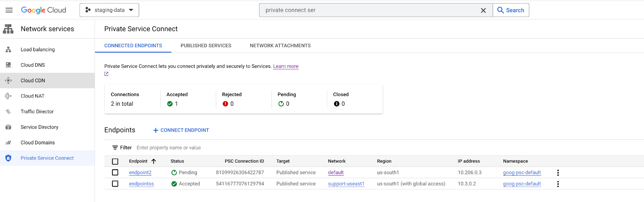Click the Search button

pos(511,10)
